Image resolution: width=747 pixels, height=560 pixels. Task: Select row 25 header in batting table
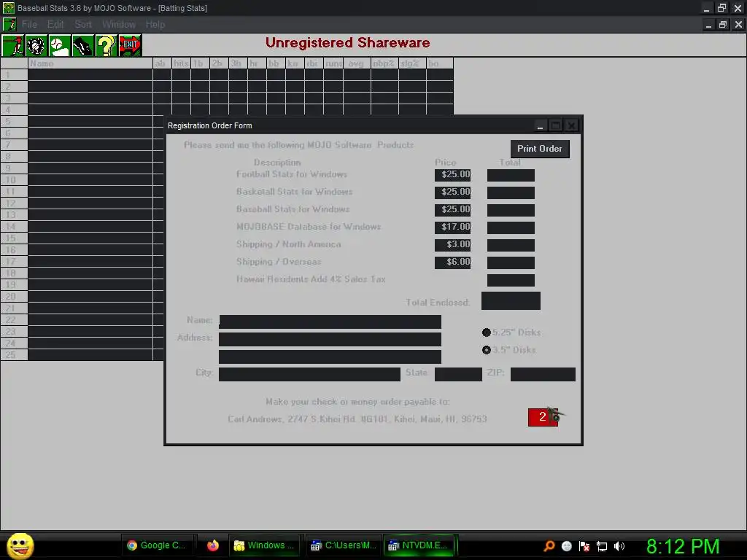15,355
